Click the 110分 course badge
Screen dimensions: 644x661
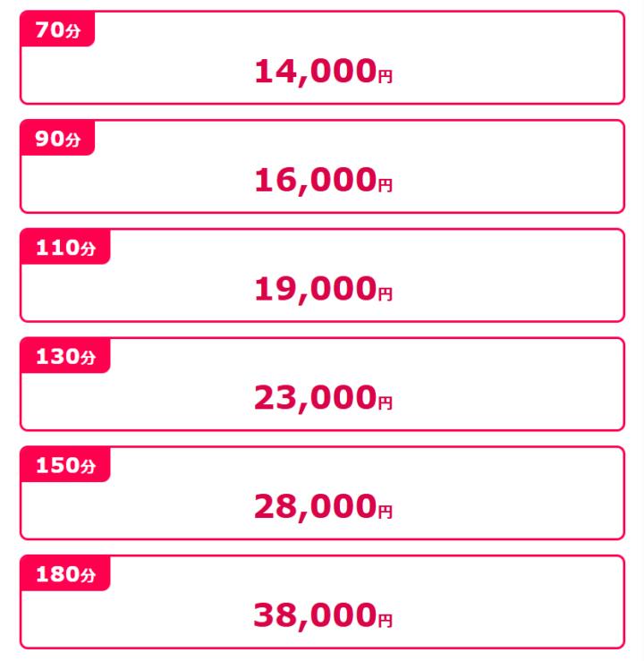point(64,249)
